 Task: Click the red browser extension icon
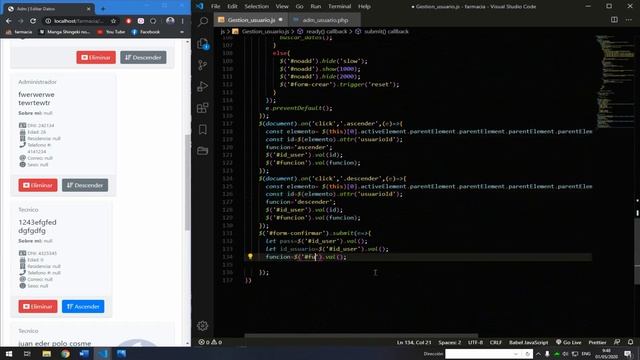tap(129, 21)
